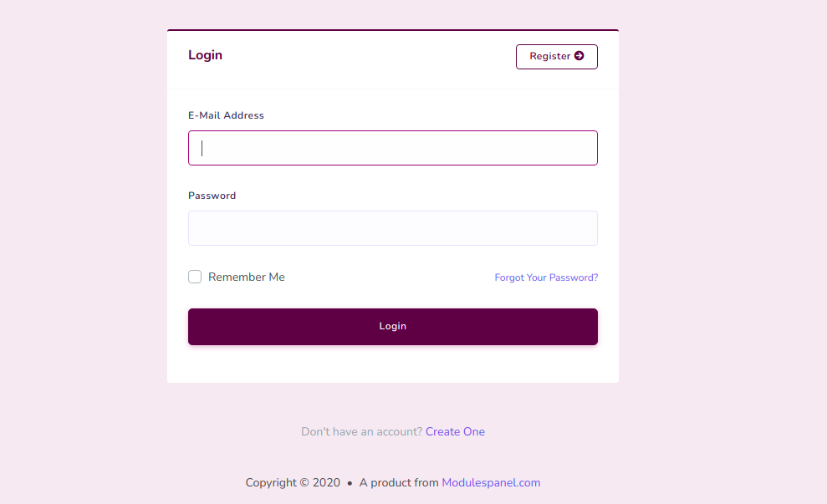Click the blinking text cursor in email field

coord(202,148)
